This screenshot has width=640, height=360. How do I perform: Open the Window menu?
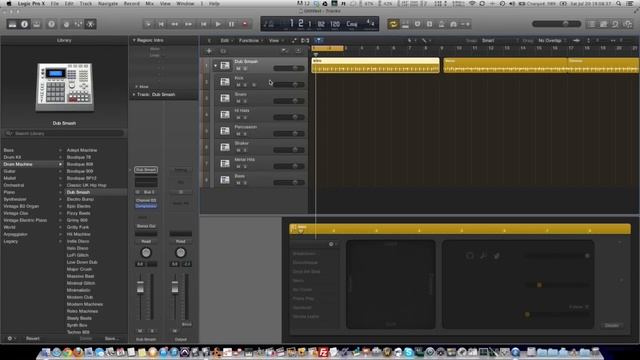[185, 3]
